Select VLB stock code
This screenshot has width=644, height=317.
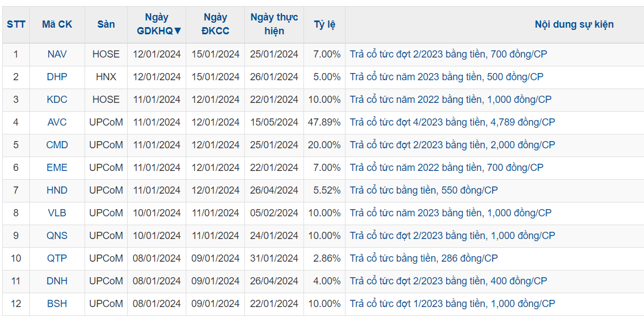[57, 213]
